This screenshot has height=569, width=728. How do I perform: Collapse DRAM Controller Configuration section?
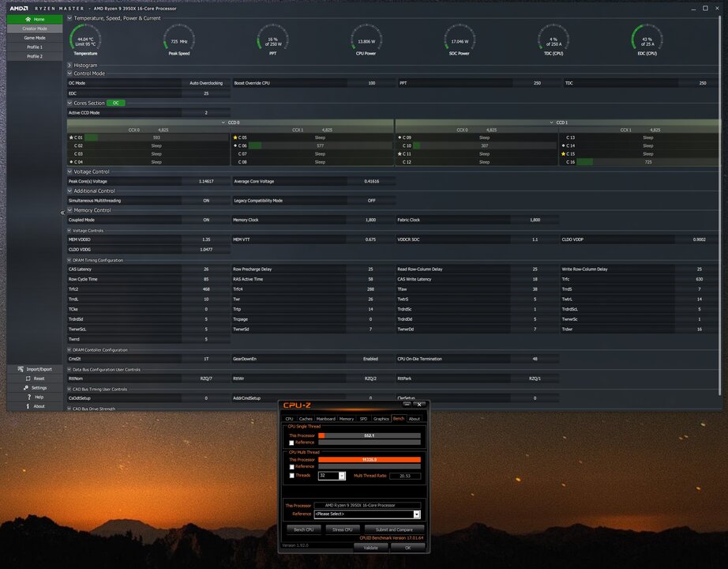(x=69, y=350)
